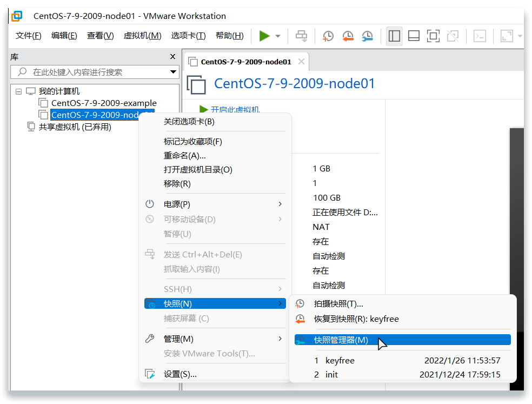
Task: Open the 电源(P) submenu
Action: 215,204
